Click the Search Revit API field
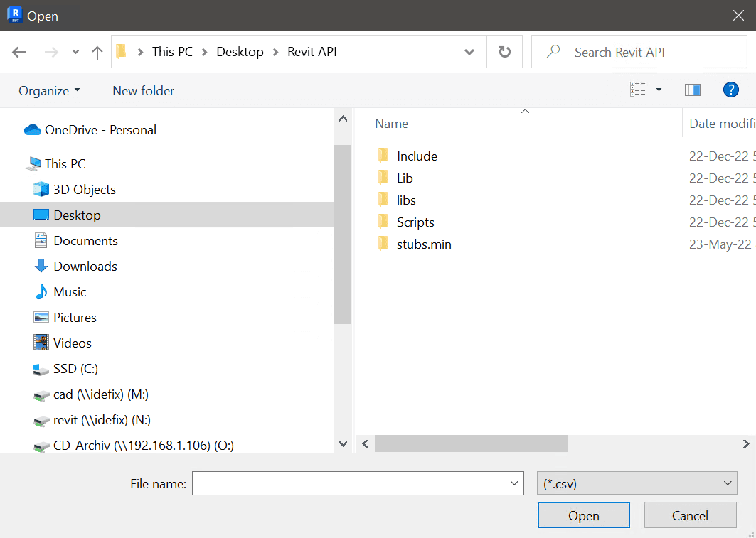This screenshot has height=538, width=756. click(639, 52)
